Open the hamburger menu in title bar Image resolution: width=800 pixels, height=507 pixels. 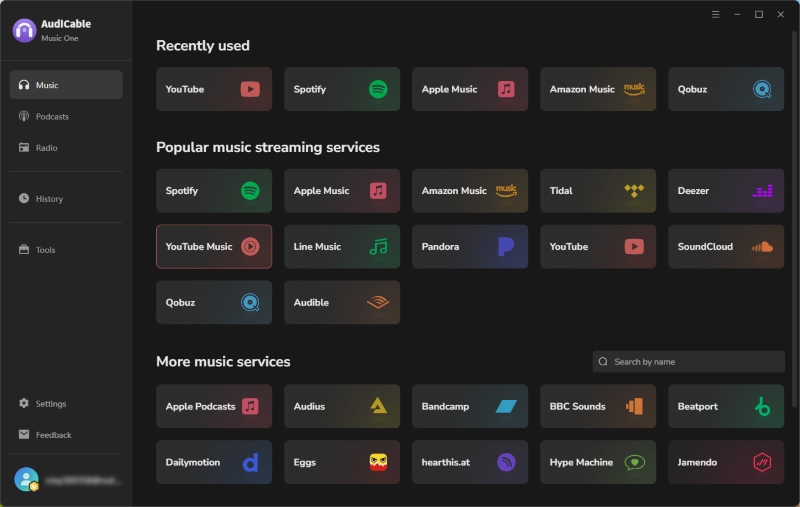click(715, 14)
